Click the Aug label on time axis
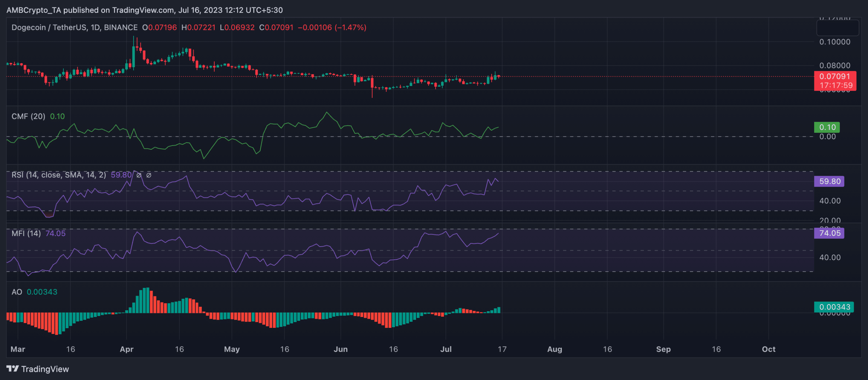 pyautogui.click(x=555, y=349)
